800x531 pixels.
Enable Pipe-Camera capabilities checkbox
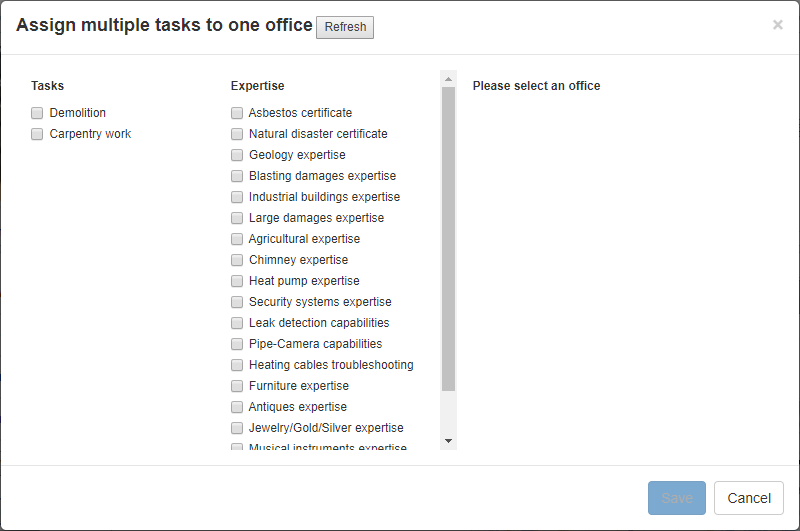237,344
